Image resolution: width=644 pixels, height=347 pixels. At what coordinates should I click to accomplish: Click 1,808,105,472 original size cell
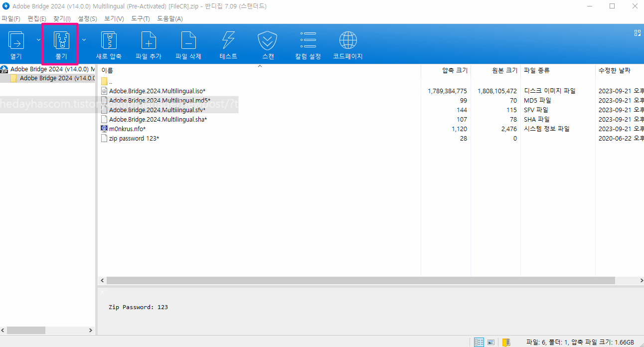point(497,91)
